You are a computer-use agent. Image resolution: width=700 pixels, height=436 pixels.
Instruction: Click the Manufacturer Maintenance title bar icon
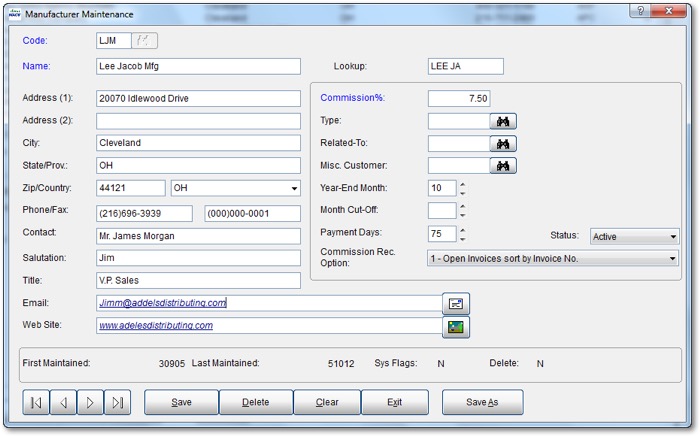(x=15, y=14)
